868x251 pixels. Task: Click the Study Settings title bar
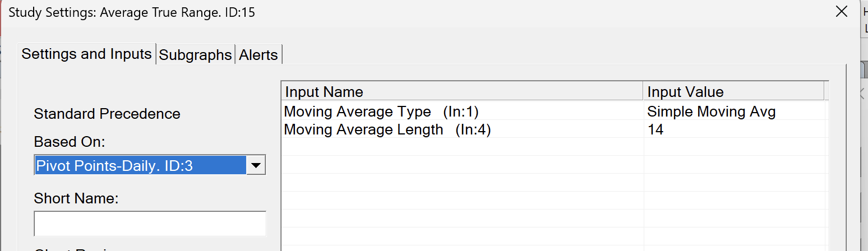[x=393, y=12]
